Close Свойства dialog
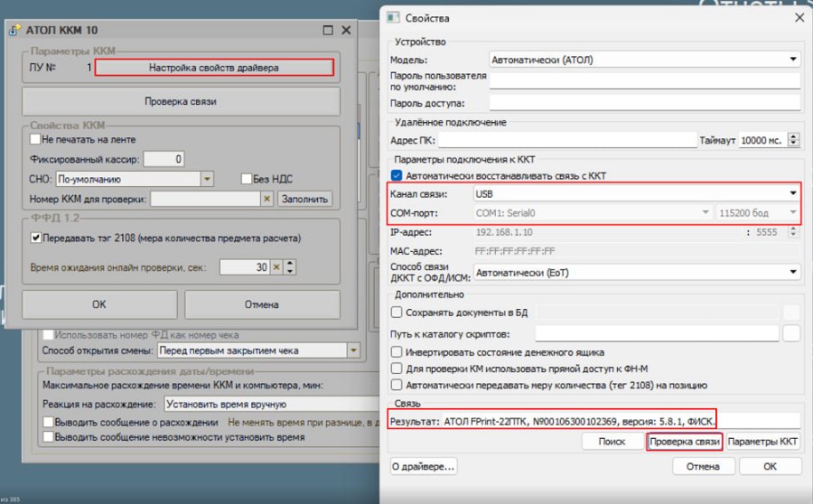 pos(799,18)
